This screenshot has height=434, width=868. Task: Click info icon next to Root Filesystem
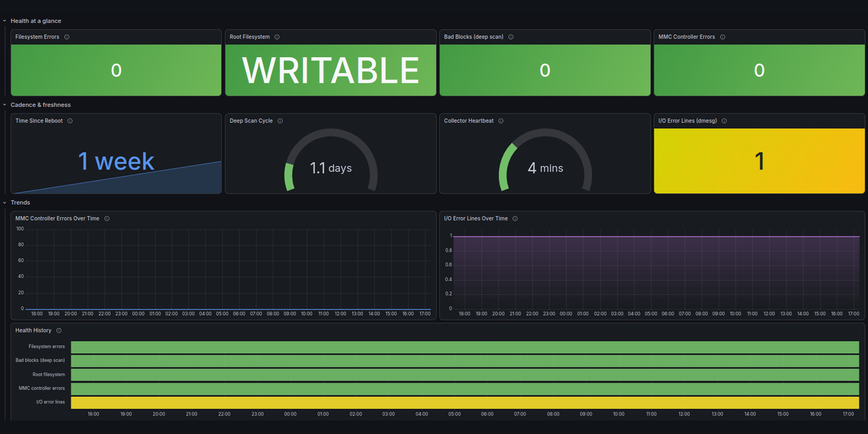tap(277, 37)
